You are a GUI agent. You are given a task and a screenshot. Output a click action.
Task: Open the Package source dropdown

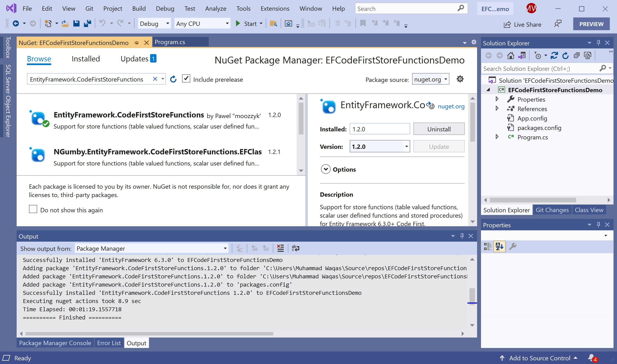tap(446, 79)
